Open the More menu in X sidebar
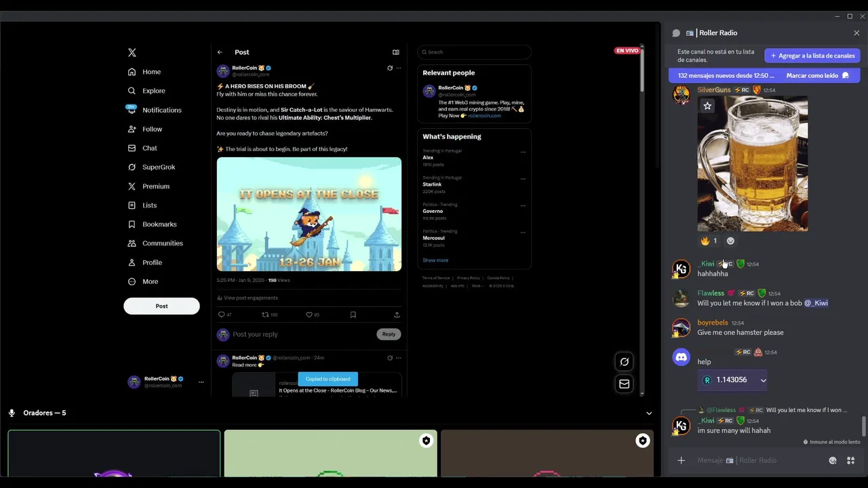This screenshot has width=868, height=488. 143,281
